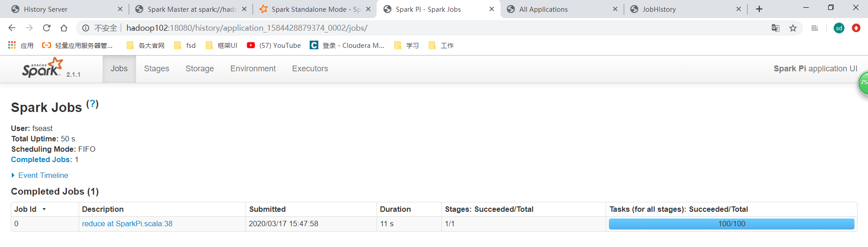868x247 pixels.
Task: Click the Completed Jobs: link
Action: click(42, 159)
